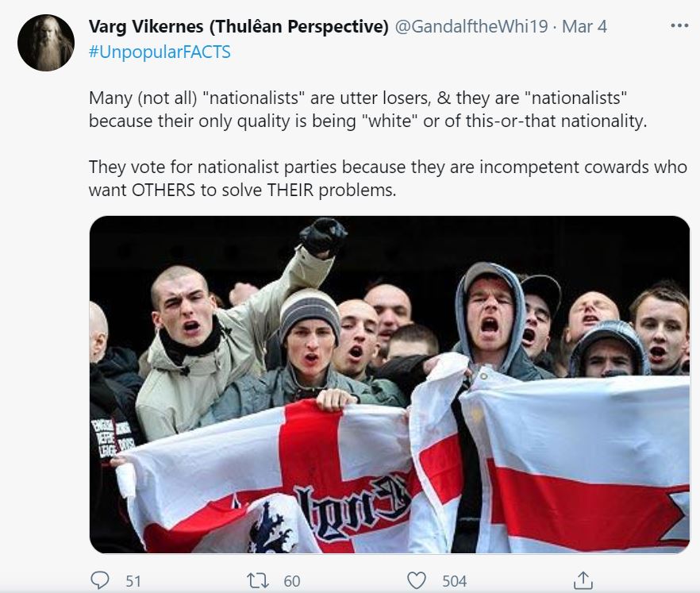Like the tweet with the heart icon
700x593 pixels.
click(x=417, y=580)
